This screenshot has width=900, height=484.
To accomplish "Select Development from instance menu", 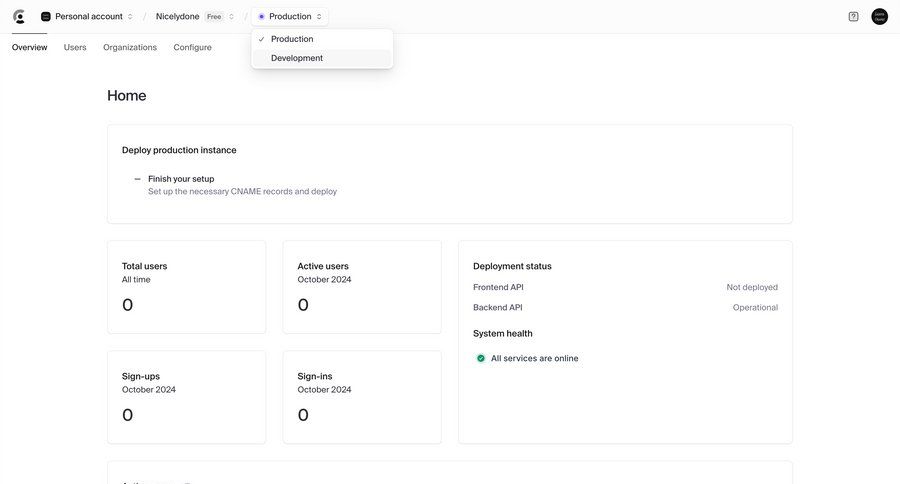I will (x=322, y=58).
